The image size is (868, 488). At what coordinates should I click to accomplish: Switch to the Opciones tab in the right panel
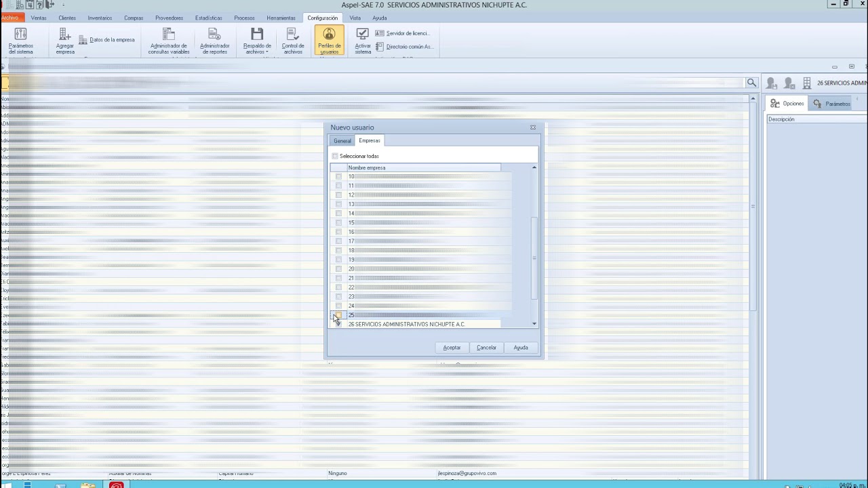pyautogui.click(x=787, y=104)
